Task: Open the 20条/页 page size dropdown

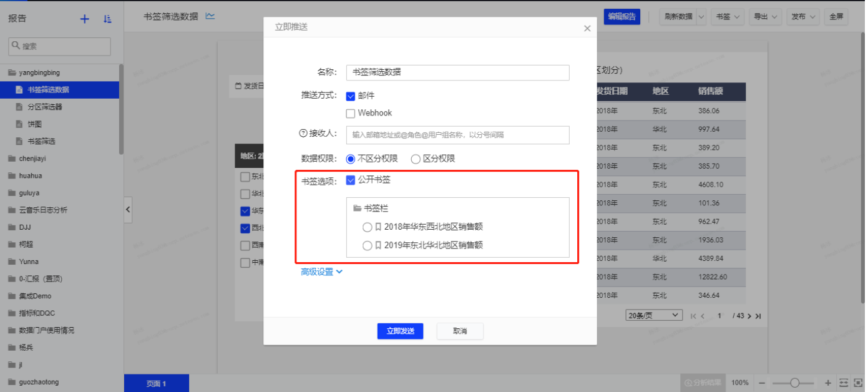Action: (x=654, y=316)
